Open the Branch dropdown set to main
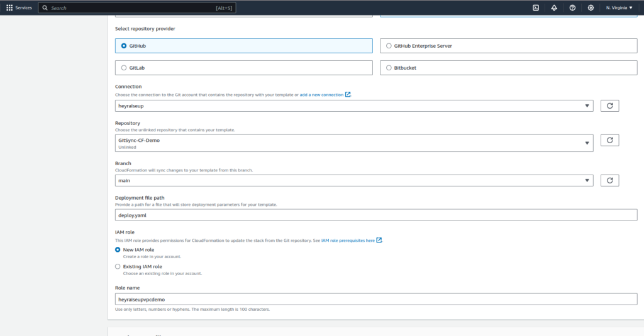Image resolution: width=644 pixels, height=336 pixels. (353, 180)
